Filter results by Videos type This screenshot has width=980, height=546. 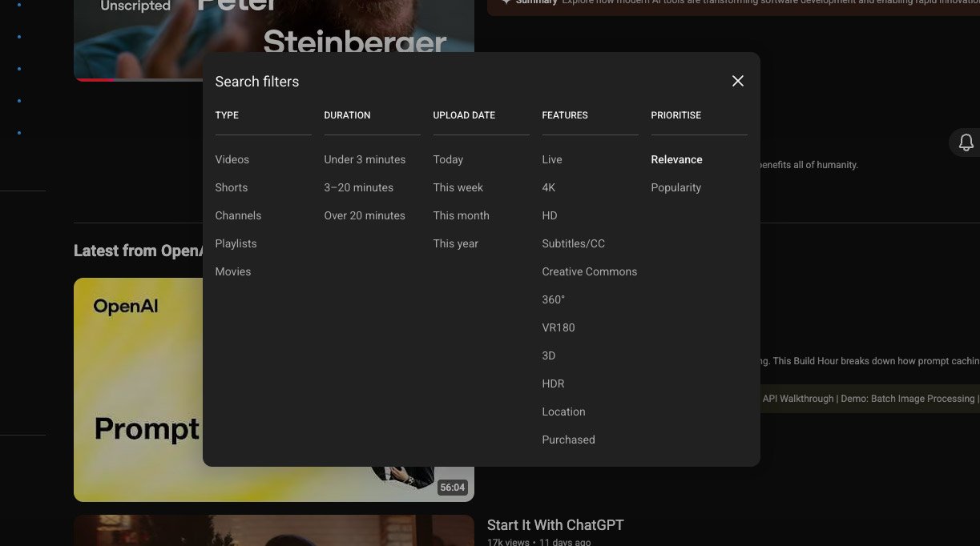pos(232,159)
